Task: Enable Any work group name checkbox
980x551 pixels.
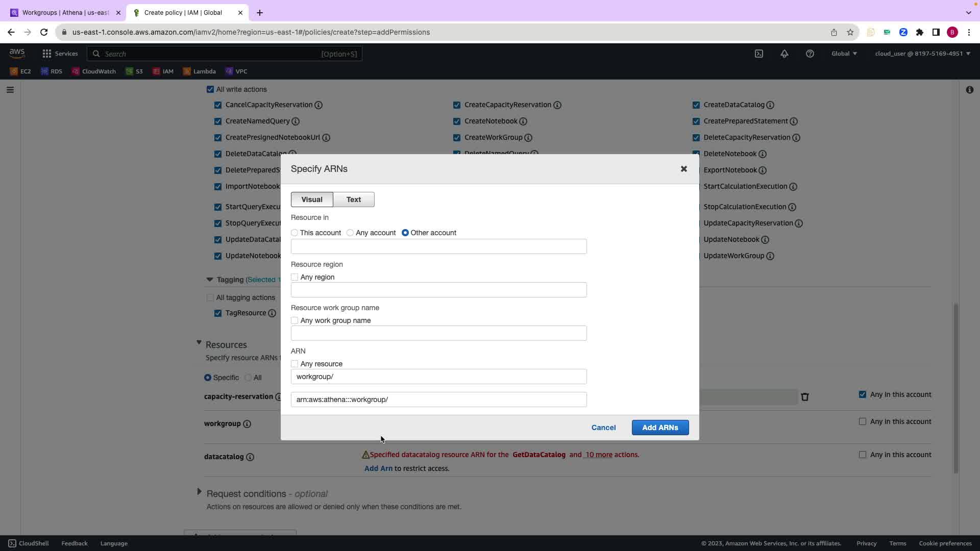Action: coord(295,320)
